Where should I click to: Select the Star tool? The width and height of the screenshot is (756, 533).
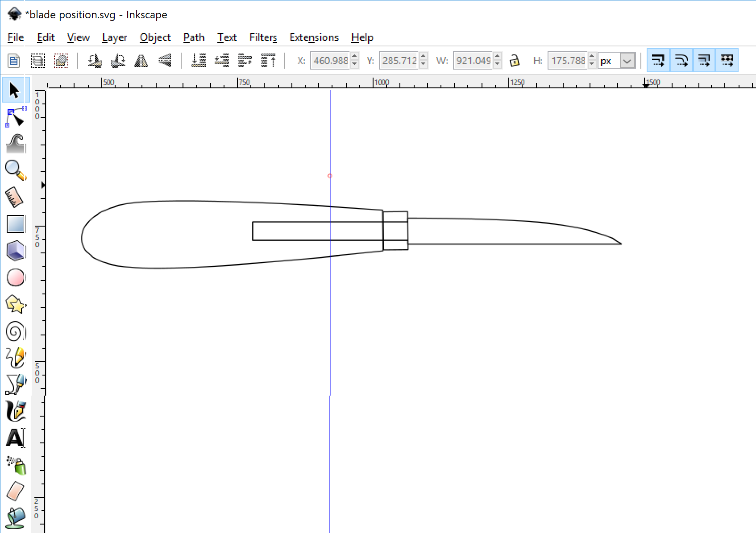pos(15,305)
